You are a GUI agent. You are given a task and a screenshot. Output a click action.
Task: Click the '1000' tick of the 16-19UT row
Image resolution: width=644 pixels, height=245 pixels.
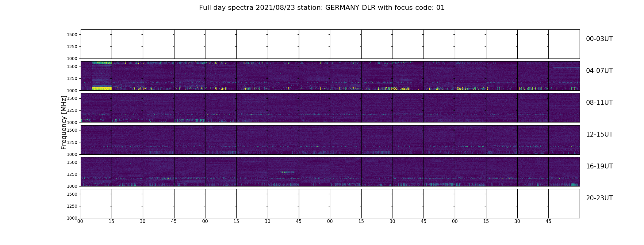click(x=72, y=186)
